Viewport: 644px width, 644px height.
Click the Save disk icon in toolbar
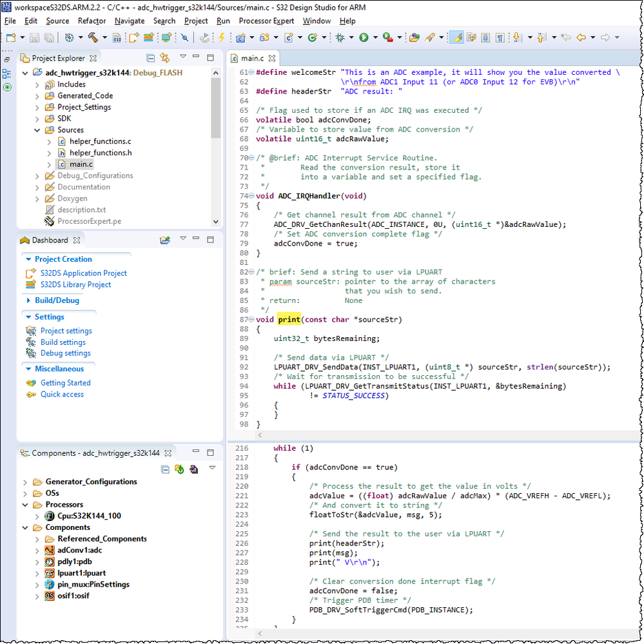(x=34, y=37)
